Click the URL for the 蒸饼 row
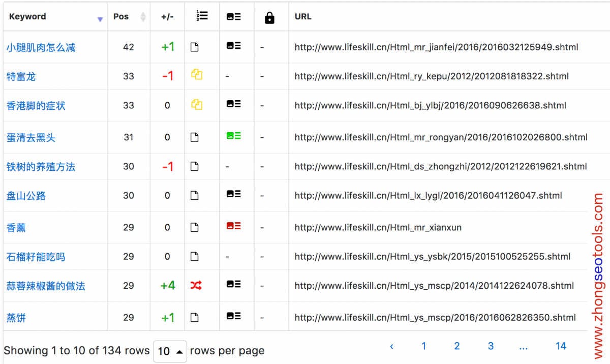Viewport: 610px width, 364px height. 435,318
